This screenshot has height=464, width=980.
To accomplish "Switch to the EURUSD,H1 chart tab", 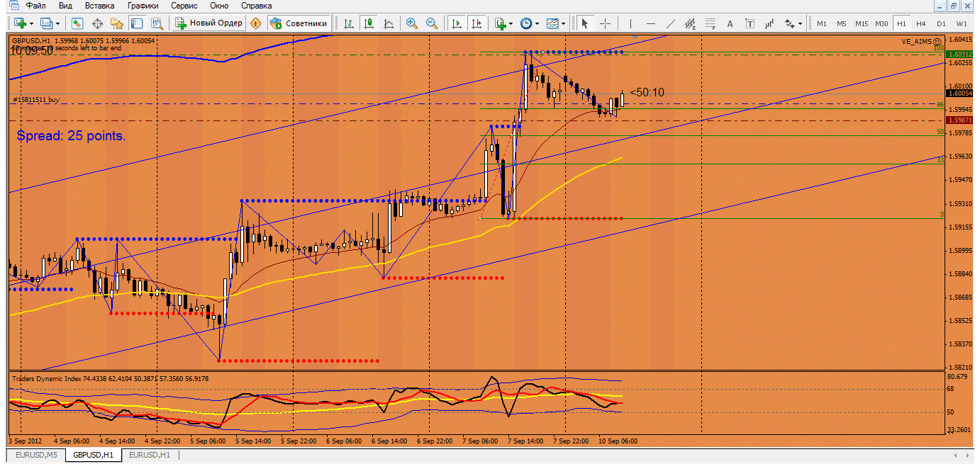I will pos(149,455).
